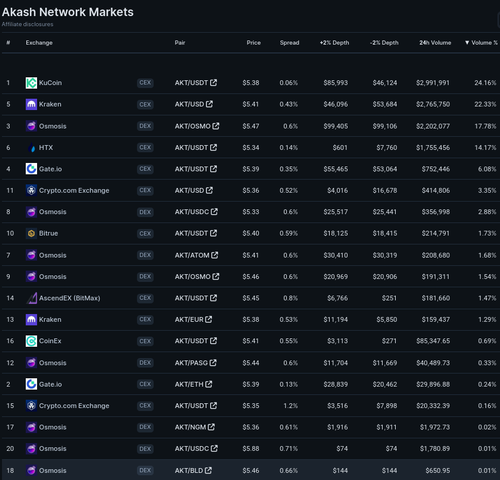The image size is (500, 480).
Task: Select the $650.95 volume cell
Action: point(438,470)
